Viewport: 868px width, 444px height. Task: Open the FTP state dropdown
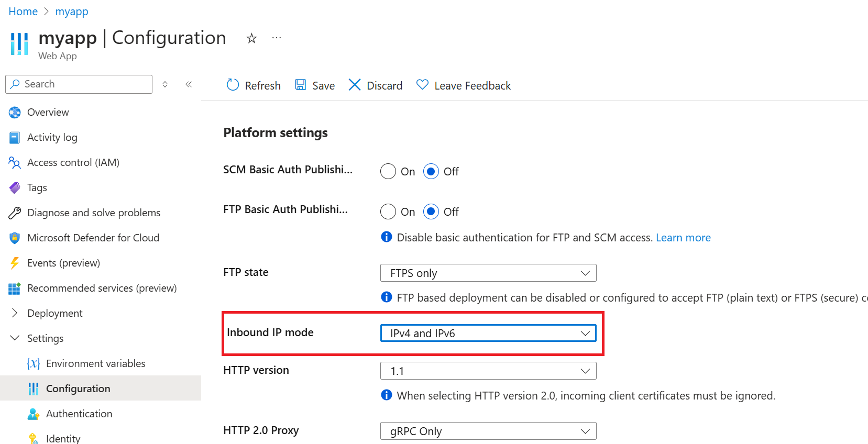coord(585,273)
